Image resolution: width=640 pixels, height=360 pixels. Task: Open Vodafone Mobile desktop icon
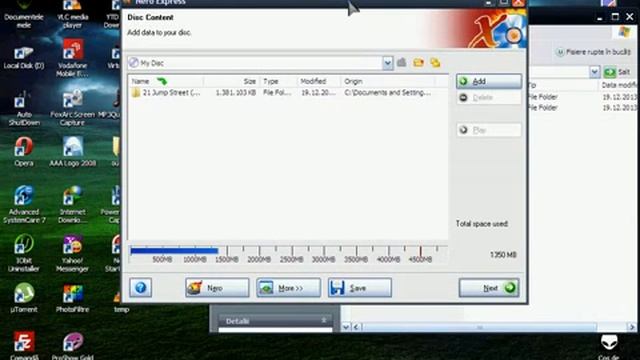coord(72,58)
